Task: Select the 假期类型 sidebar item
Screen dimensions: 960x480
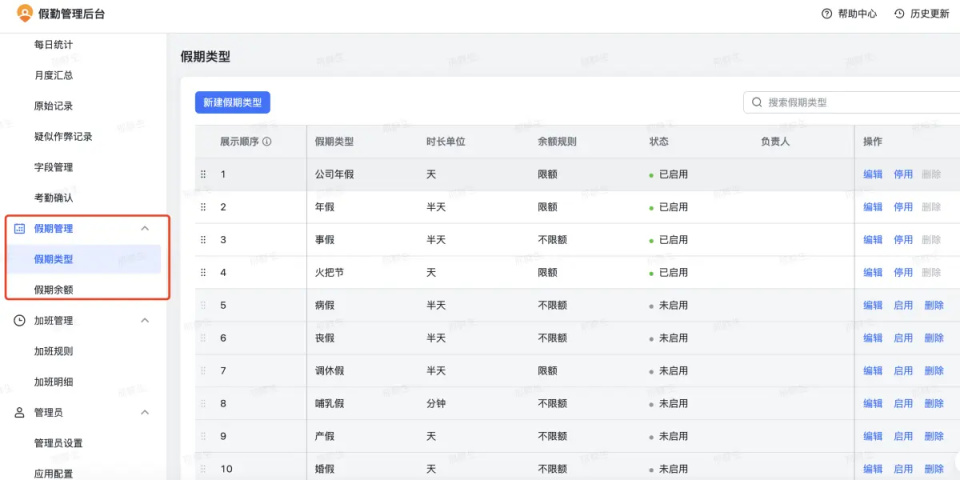Action: 83,259
